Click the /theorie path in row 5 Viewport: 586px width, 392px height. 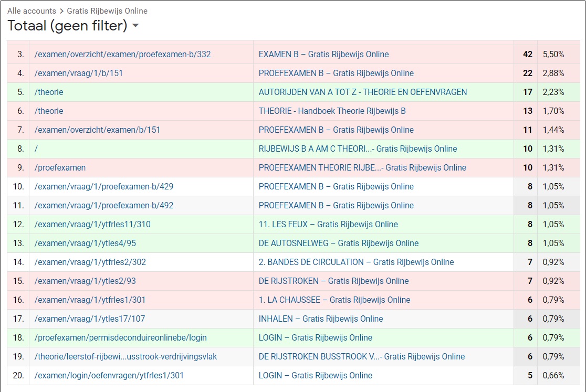49,92
